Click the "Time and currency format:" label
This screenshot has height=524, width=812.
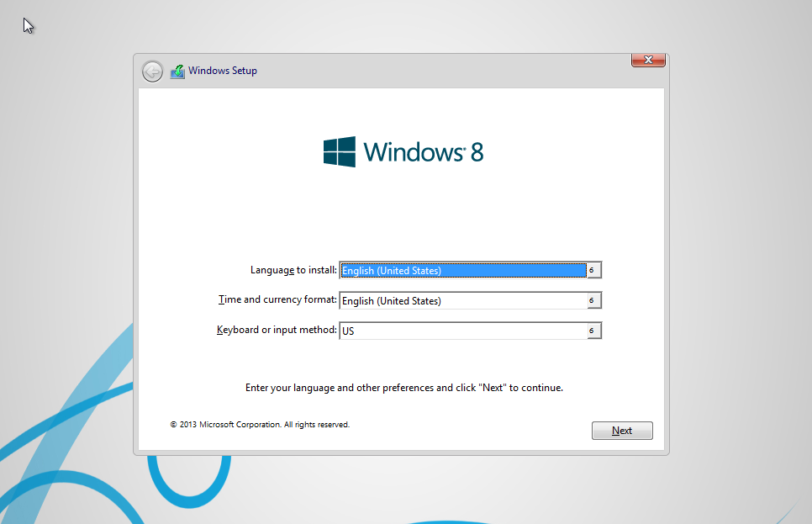277,299
